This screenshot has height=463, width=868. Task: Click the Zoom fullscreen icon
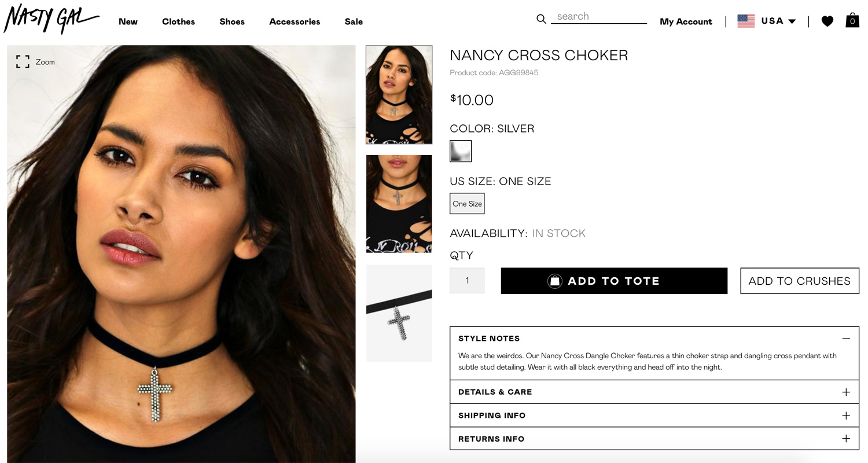click(23, 62)
